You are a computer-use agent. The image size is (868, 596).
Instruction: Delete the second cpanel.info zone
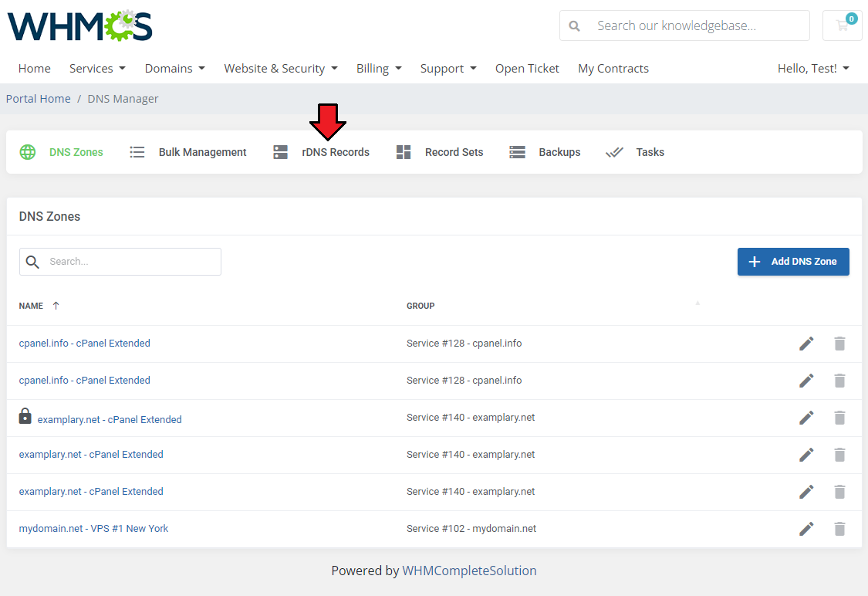tap(839, 381)
